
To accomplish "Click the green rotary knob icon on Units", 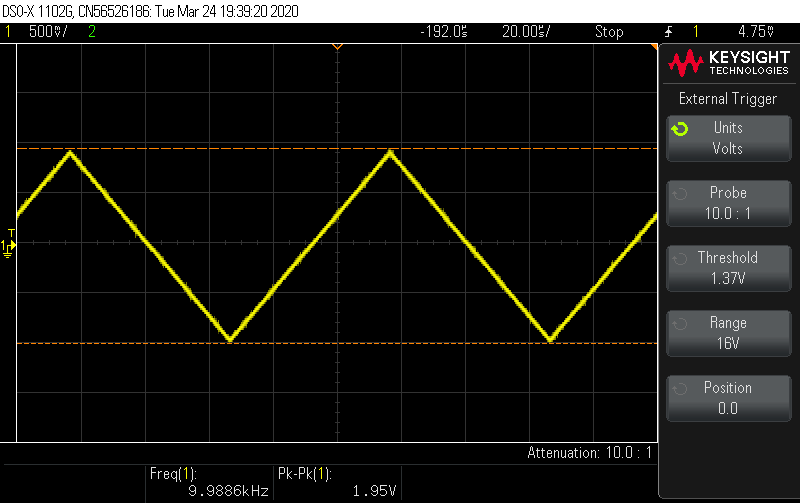I will click(680, 129).
